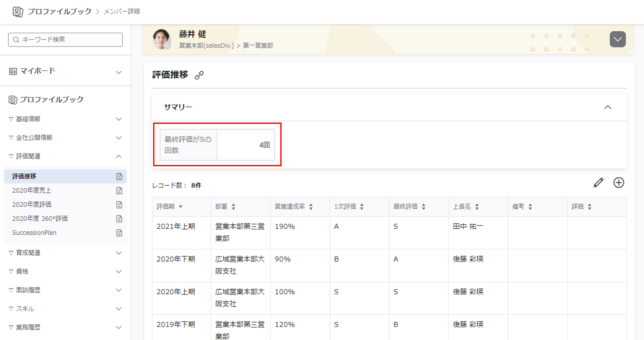The height and width of the screenshot is (340, 644).
Task: Click sort arrows on 最終評価 column
Action: click(424, 206)
